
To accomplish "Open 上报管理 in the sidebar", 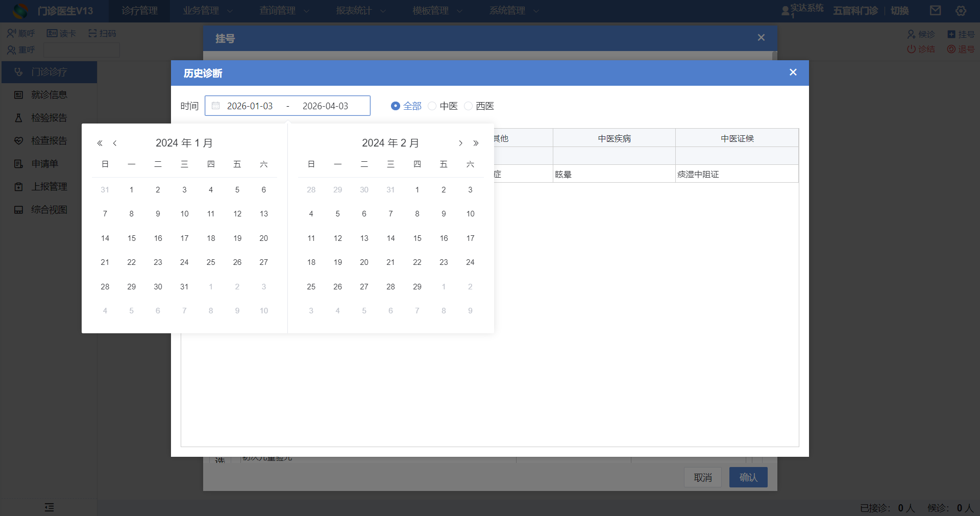I will point(49,187).
